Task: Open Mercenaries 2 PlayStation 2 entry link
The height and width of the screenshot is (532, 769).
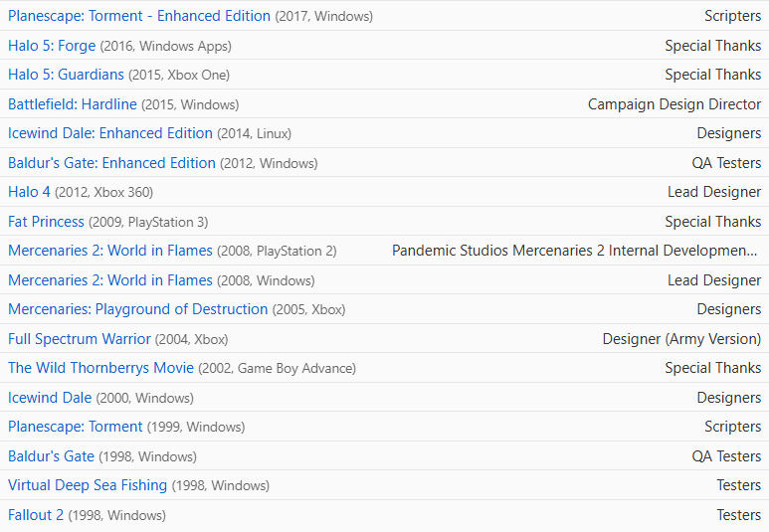Action: [x=110, y=251]
